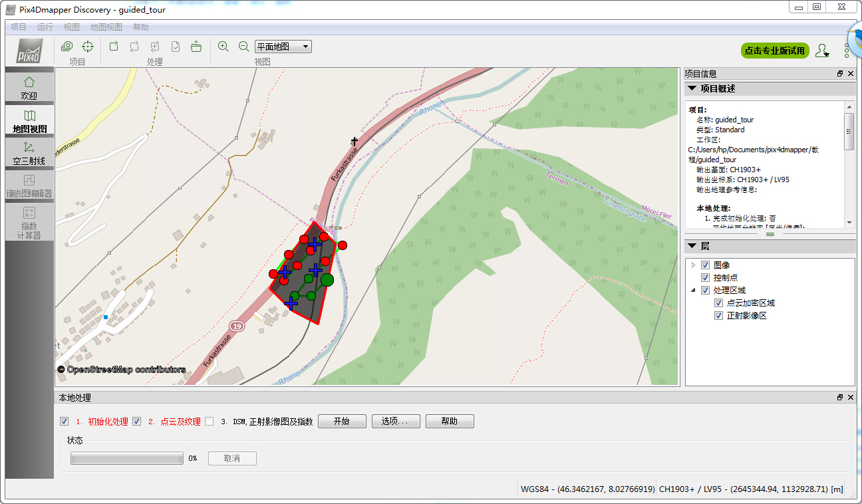Close the 本地处理 panel
Viewport: 862px width, 504px height.
point(851,398)
